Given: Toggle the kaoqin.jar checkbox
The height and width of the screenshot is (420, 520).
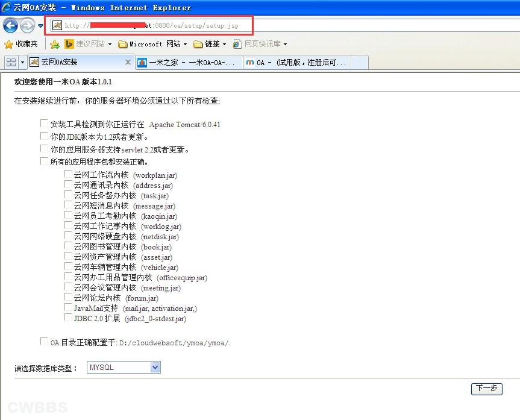Looking at the screenshot, I should coord(68,215).
